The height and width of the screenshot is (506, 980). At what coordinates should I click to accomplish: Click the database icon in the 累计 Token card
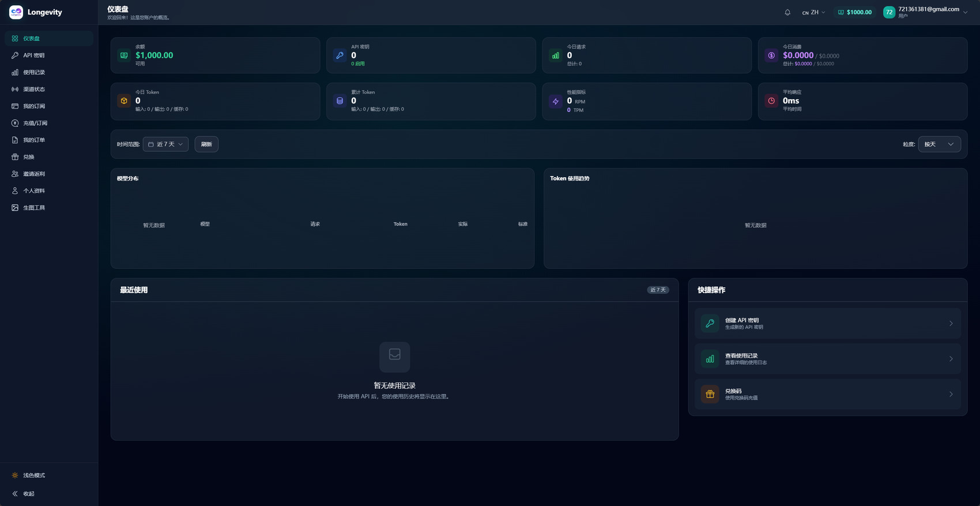(340, 101)
